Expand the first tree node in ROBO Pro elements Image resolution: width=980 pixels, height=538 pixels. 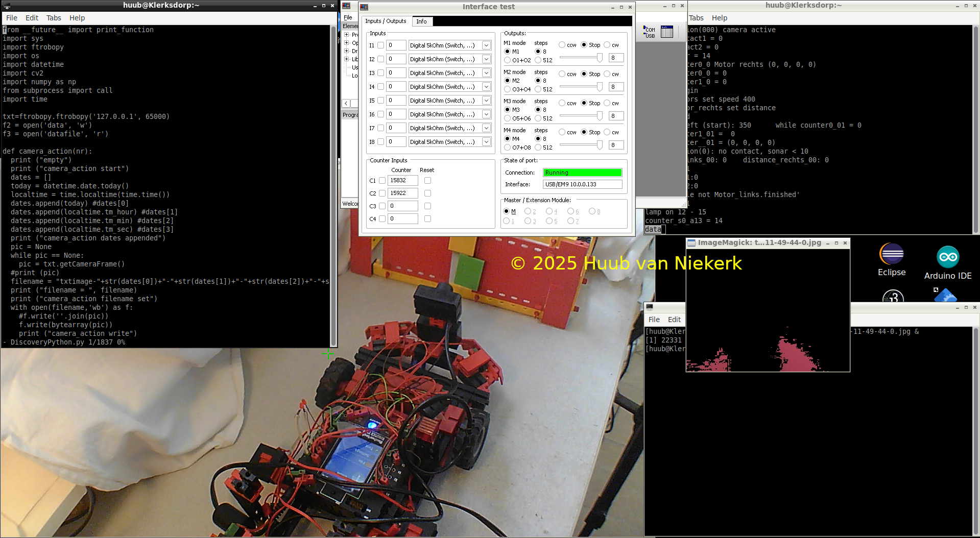point(347,35)
